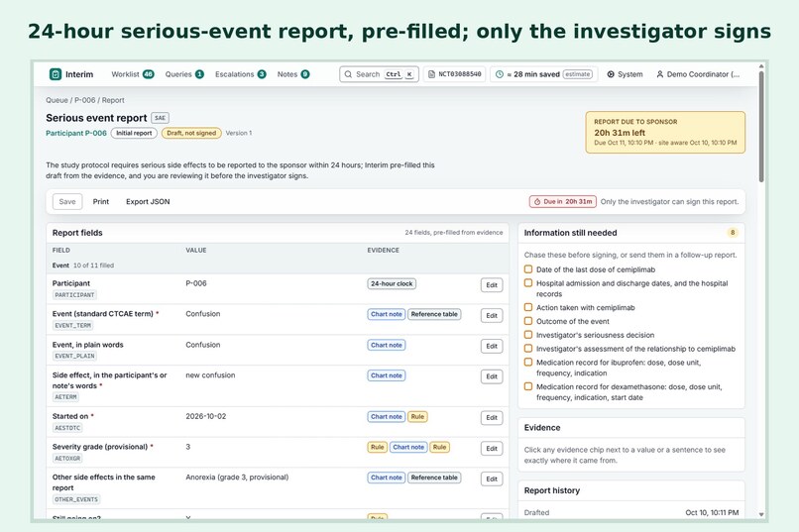Open the 24-hour clock evidence chip
The width and height of the screenshot is (799, 532).
(x=392, y=283)
